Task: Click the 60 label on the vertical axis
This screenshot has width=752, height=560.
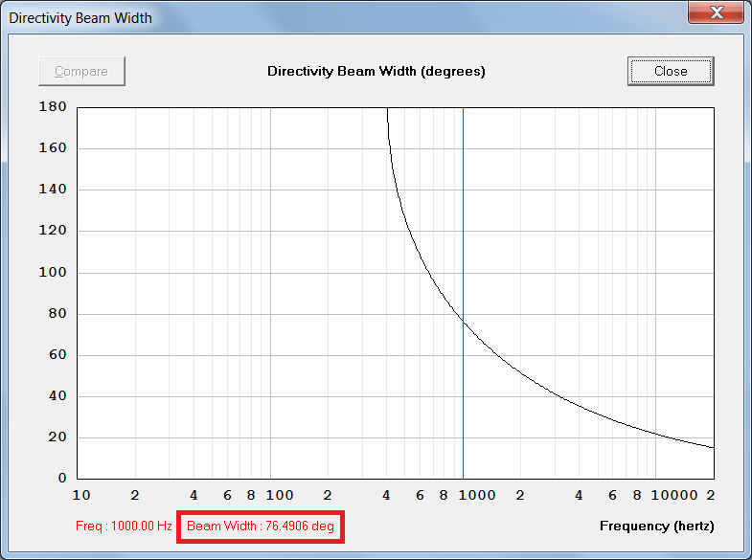Action: pos(57,354)
